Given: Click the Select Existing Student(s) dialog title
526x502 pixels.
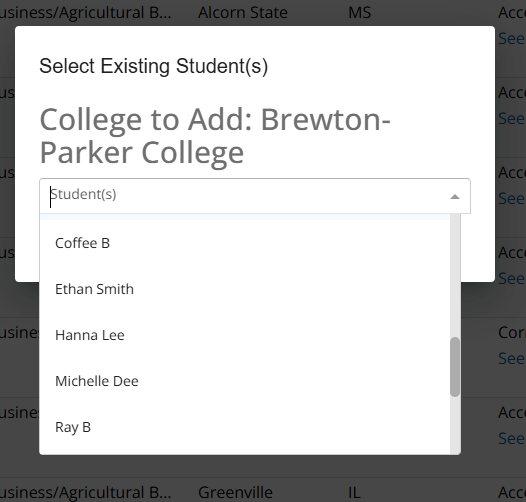Looking at the screenshot, I should 154,66.
